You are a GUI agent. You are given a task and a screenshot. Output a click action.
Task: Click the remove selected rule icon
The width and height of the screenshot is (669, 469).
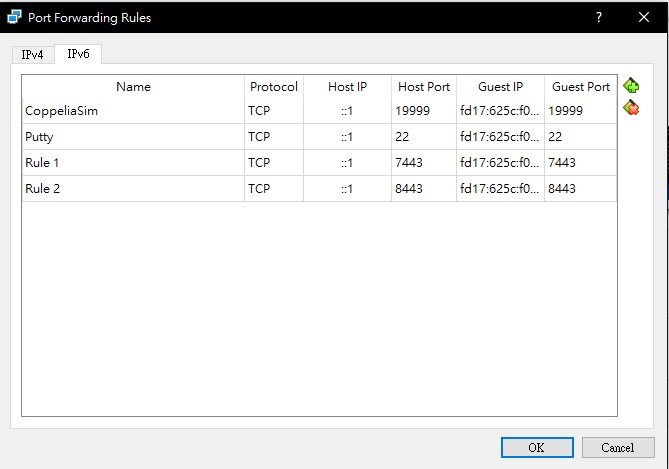(x=631, y=108)
